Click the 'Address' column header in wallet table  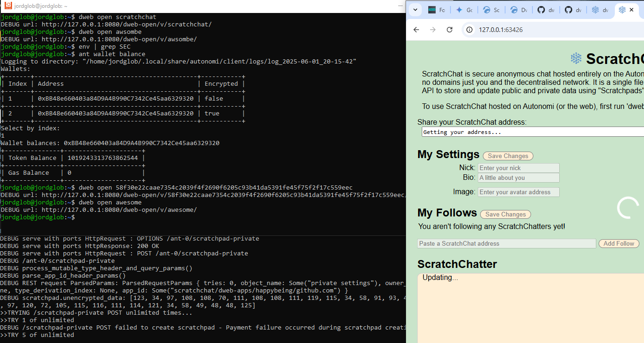(x=51, y=84)
